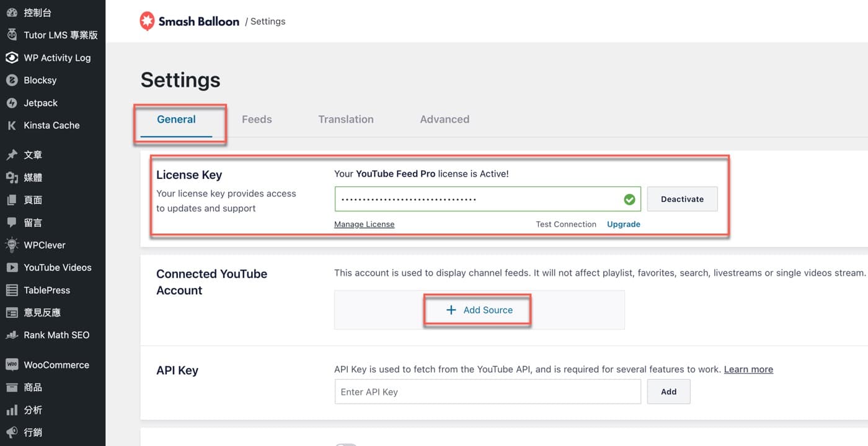The height and width of the screenshot is (446, 868).
Task: Click the feedback form icon beside 意見反應
Action: click(x=12, y=313)
